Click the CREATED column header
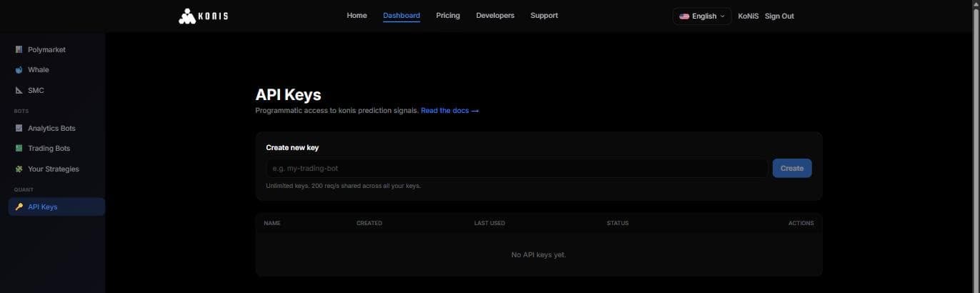980x293 pixels. (369, 223)
